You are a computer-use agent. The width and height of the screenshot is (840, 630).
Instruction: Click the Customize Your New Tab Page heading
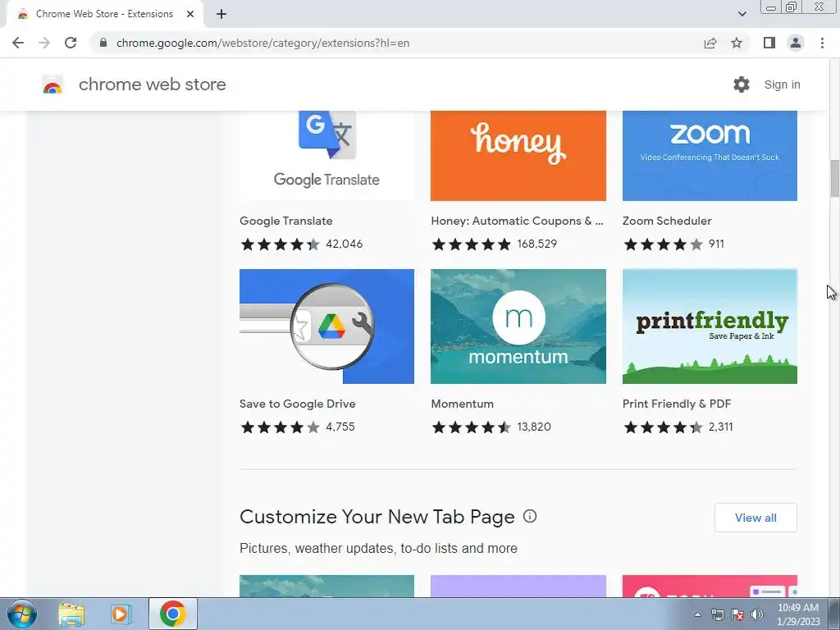tap(377, 517)
